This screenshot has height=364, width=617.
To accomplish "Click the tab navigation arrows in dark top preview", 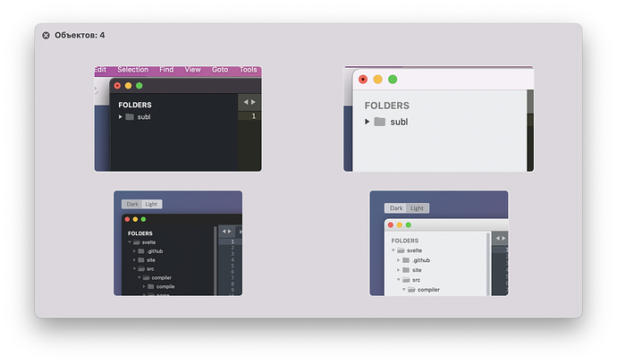I will [249, 102].
